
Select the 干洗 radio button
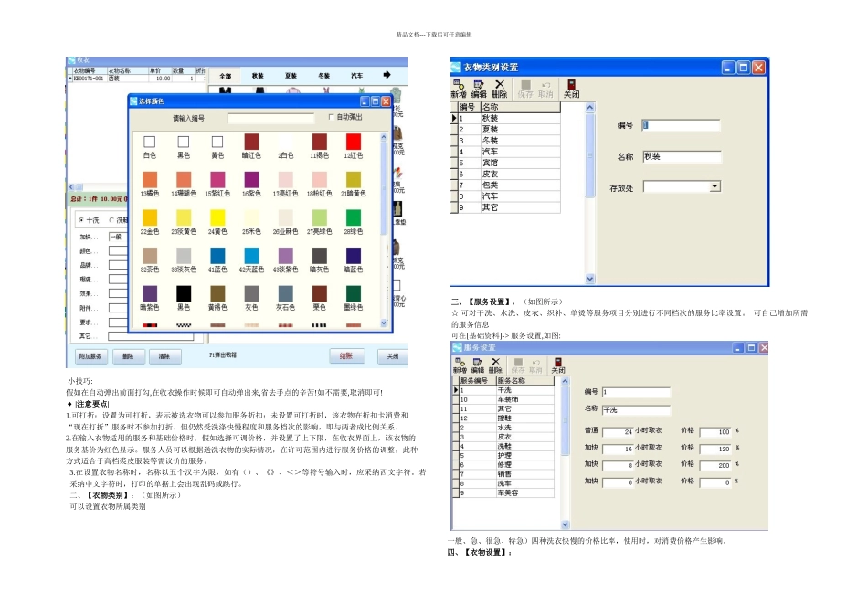[81, 220]
